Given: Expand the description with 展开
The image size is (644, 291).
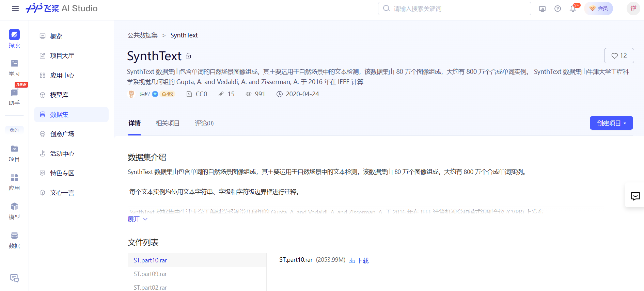Looking at the screenshot, I should [x=138, y=219].
